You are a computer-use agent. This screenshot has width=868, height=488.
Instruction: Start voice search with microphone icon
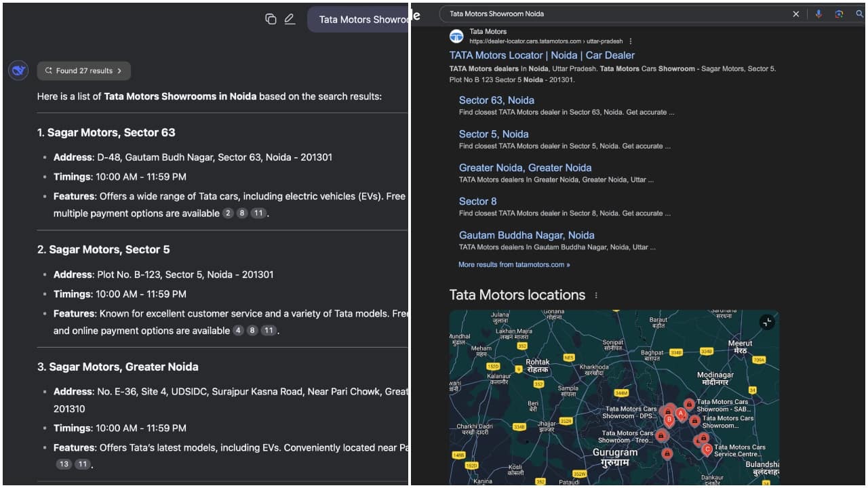pos(818,14)
